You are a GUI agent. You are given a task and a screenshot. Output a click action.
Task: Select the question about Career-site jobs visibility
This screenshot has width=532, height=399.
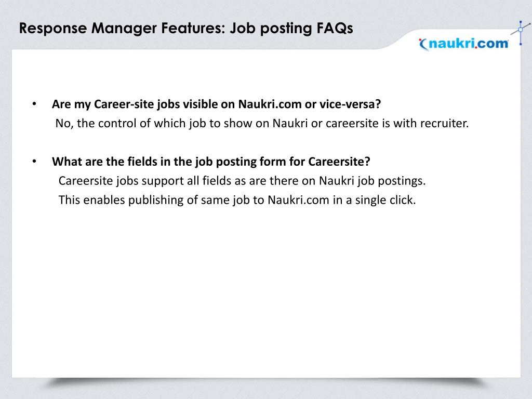coord(217,104)
